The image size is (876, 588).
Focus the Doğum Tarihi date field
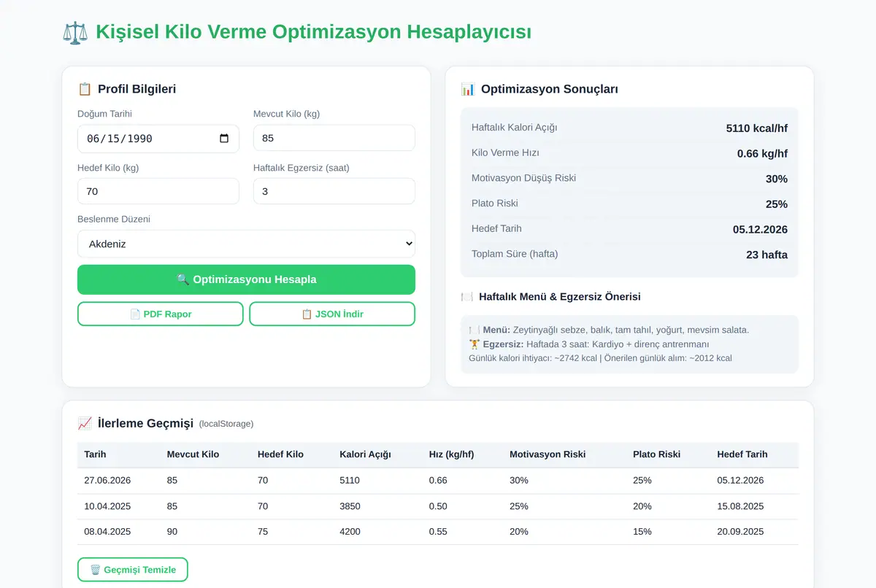[158, 139]
